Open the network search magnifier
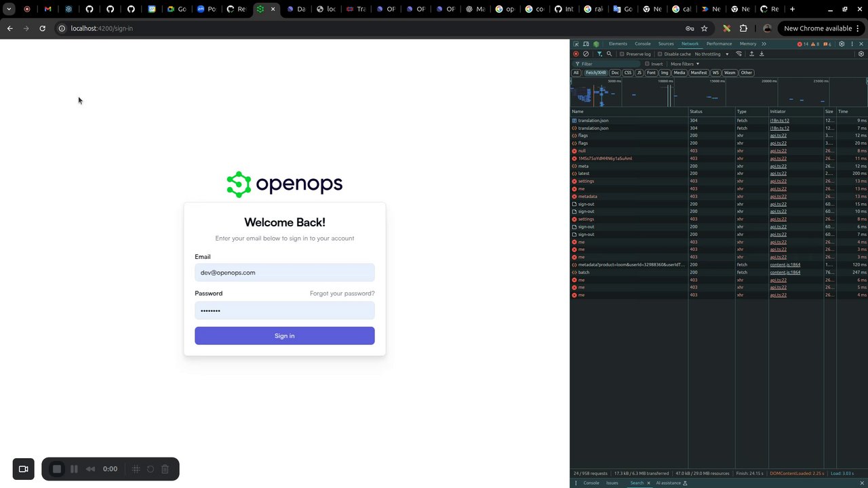Screen dimensions: 868x488 [x=609, y=54]
